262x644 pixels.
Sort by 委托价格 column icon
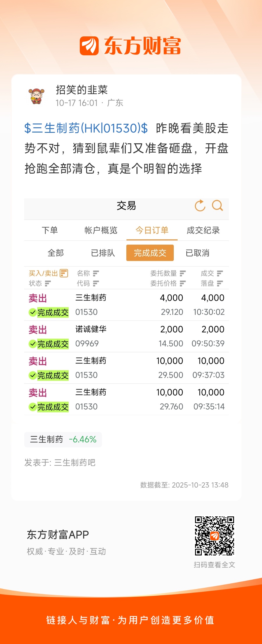[183, 283]
